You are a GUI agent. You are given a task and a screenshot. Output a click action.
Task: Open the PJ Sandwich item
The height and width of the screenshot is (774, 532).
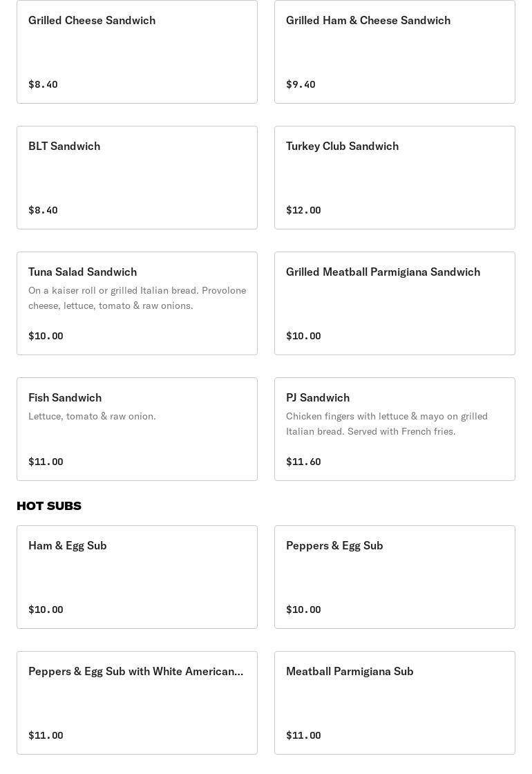point(395,429)
